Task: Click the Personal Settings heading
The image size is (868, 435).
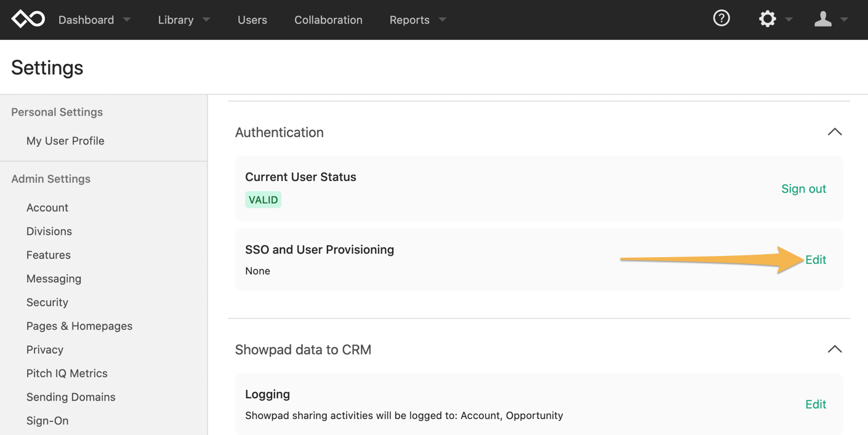Action: (x=57, y=112)
